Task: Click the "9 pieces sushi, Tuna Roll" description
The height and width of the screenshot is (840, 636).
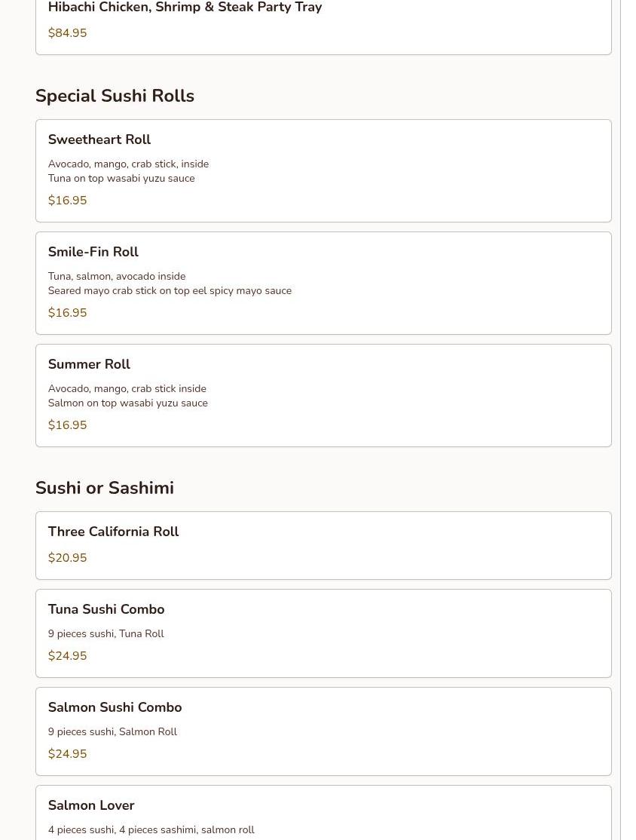Action: tap(105, 634)
